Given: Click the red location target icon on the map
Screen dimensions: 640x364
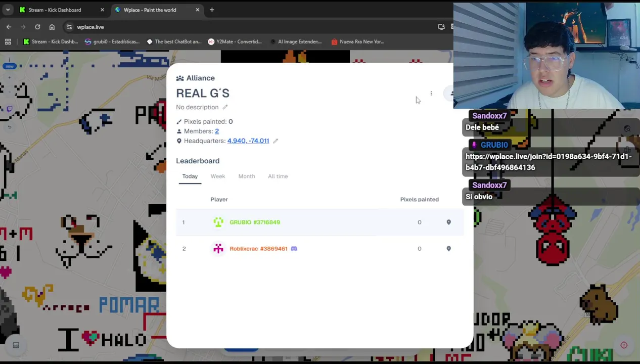Looking at the screenshot, I should 624,345.
